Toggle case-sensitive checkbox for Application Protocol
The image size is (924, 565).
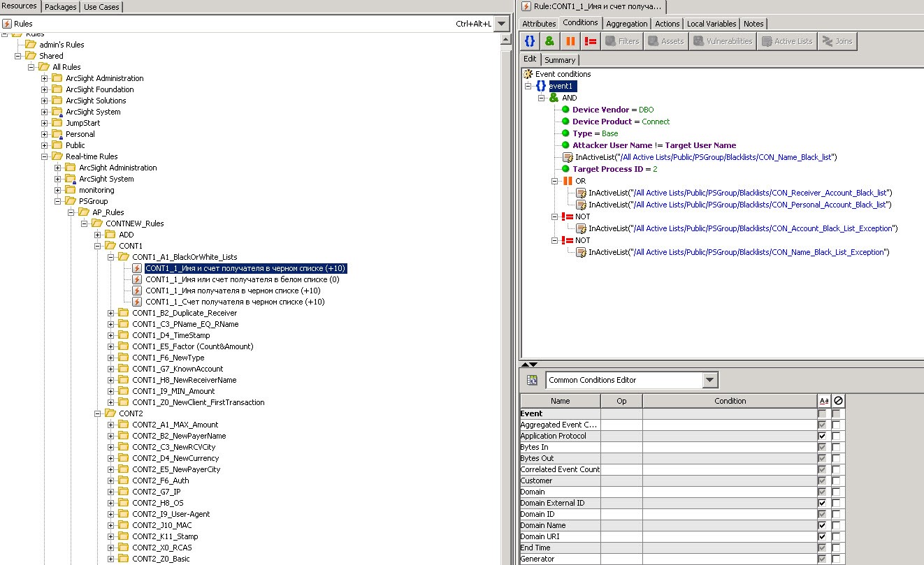coord(822,436)
